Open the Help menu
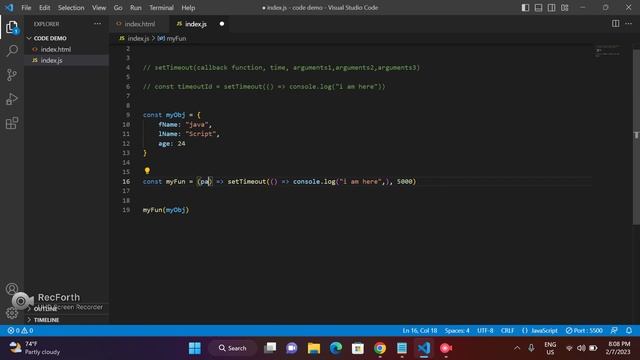This screenshot has height=360, width=640. coord(188,7)
